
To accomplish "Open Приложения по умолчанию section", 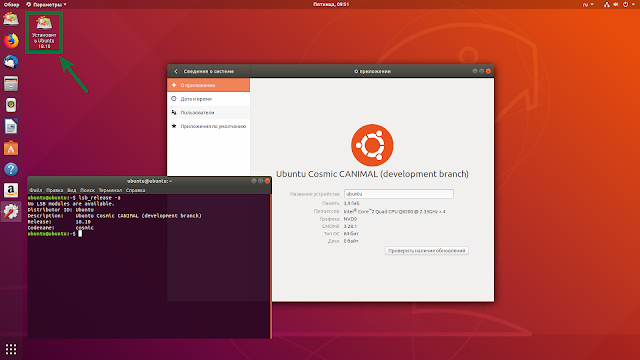I will (x=209, y=126).
